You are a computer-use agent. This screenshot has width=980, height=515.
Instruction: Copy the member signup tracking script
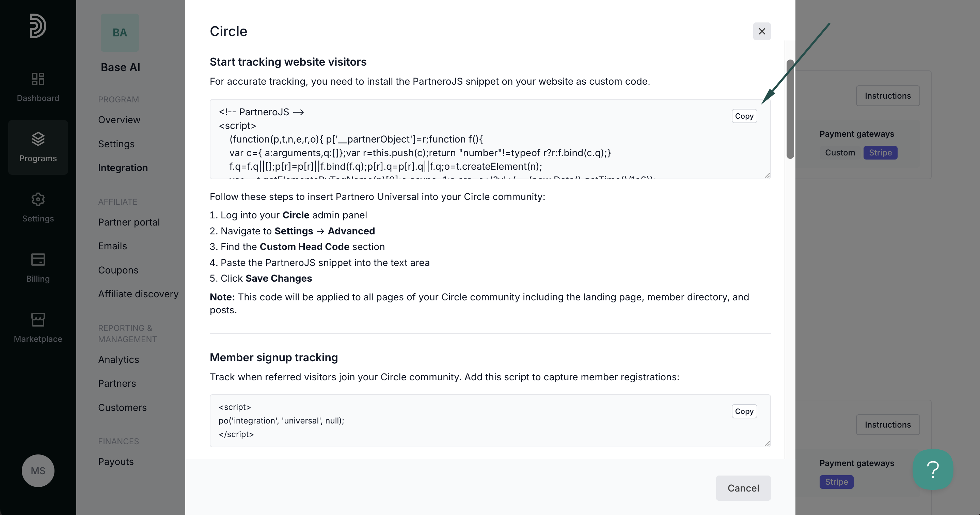pos(744,411)
